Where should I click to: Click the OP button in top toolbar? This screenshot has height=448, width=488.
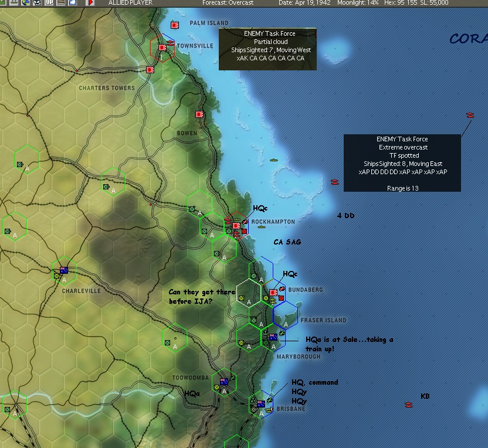[49, 2]
